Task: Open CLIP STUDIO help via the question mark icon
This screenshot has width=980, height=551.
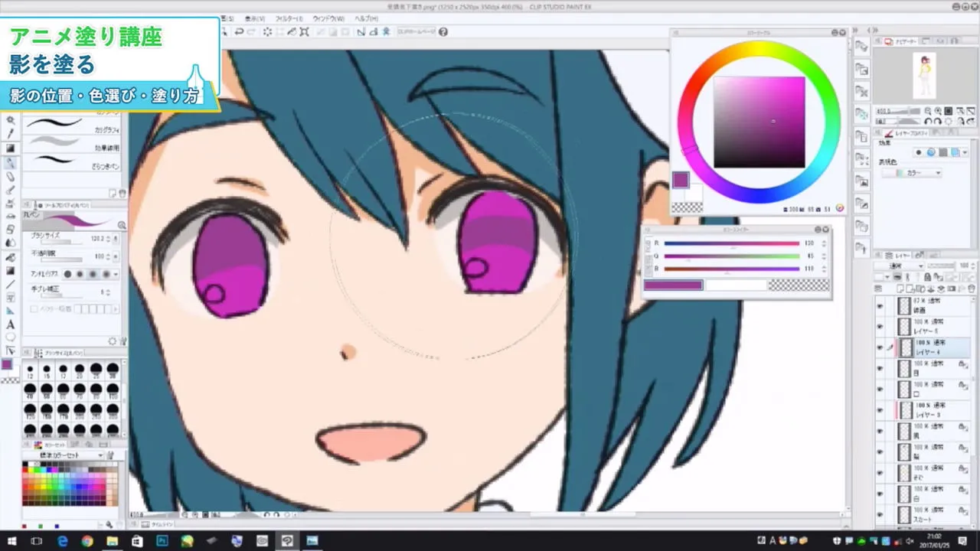Action: tap(444, 31)
